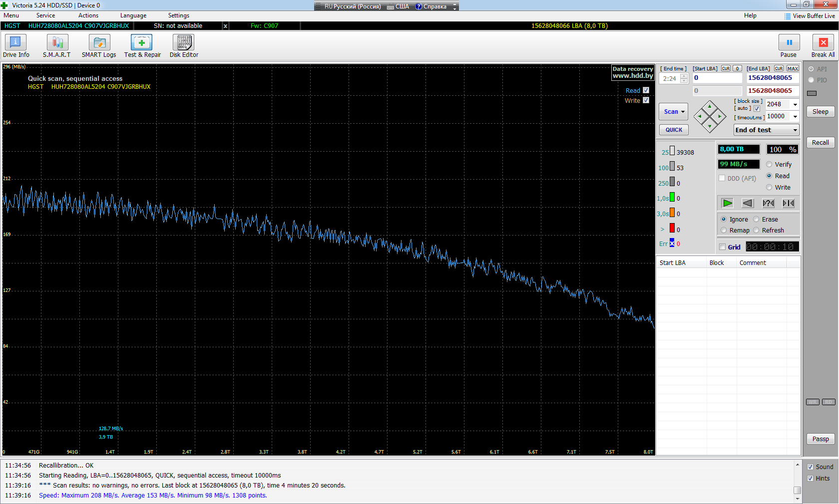Click the CUR button beside Start LBA
Image resolution: width=839 pixels, height=504 pixels.
pyautogui.click(x=726, y=69)
